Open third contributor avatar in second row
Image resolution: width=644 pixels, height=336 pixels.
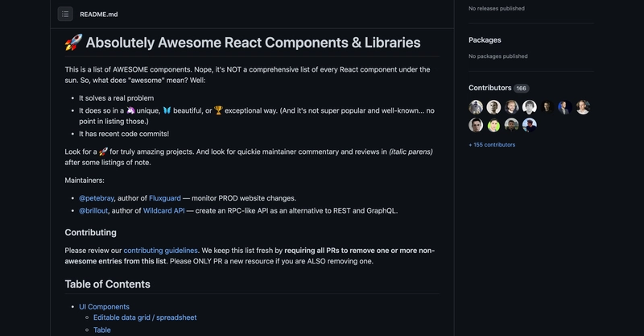pos(512,125)
